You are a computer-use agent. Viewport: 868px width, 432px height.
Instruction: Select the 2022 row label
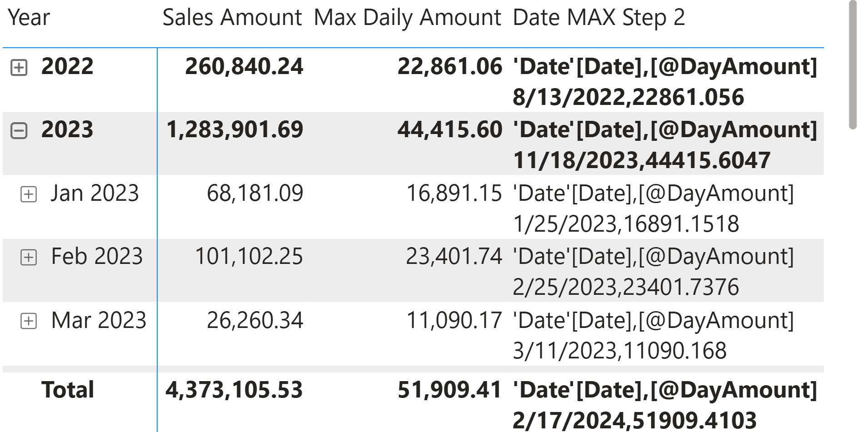(67, 67)
